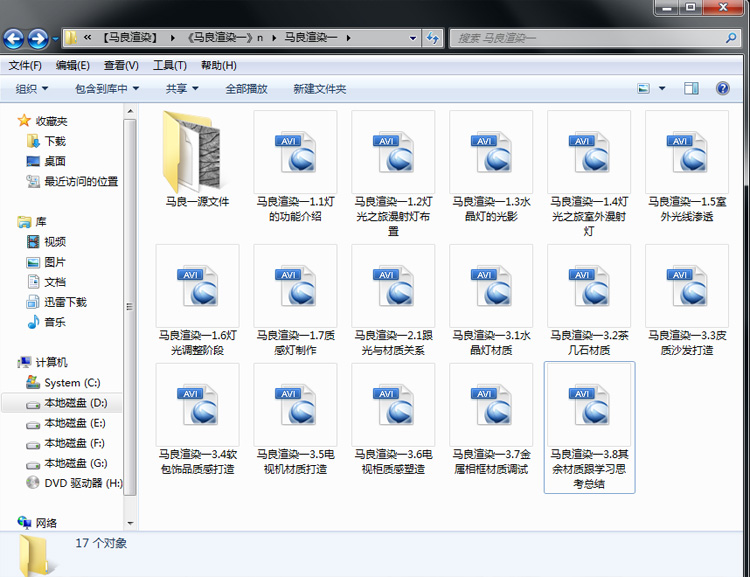Select AVI file 马良渲染—2.1跟光与材质关系
The height and width of the screenshot is (577, 750).
[393, 300]
